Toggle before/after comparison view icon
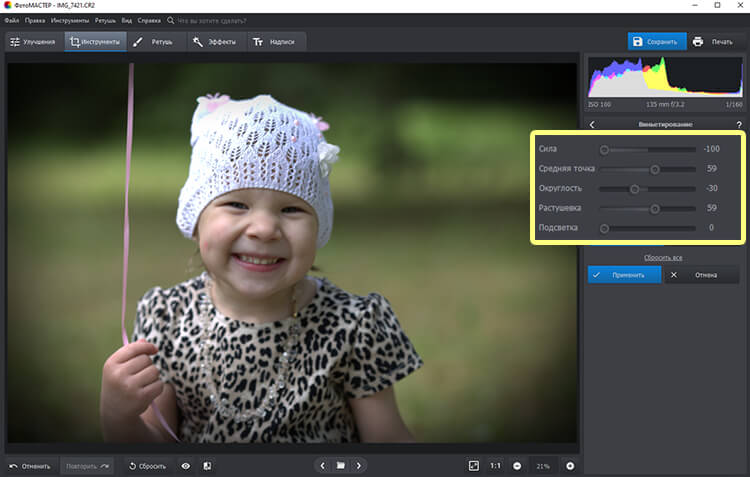 207,466
